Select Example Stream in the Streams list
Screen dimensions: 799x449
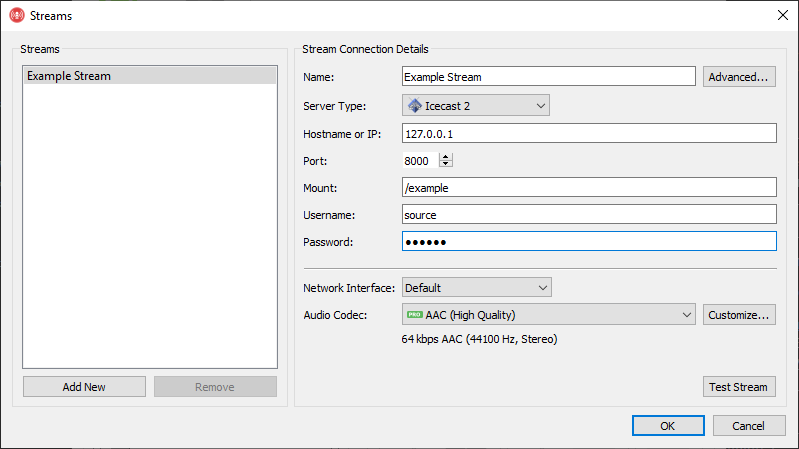(x=149, y=76)
